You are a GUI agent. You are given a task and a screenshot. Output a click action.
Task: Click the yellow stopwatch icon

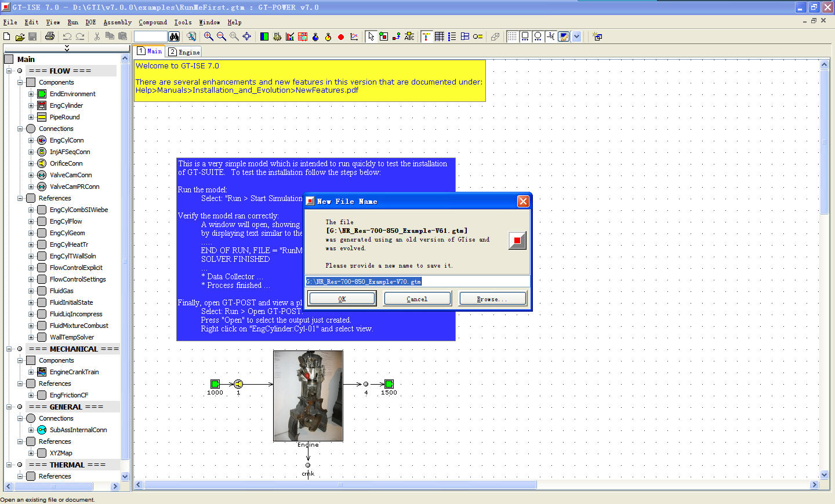328,36
